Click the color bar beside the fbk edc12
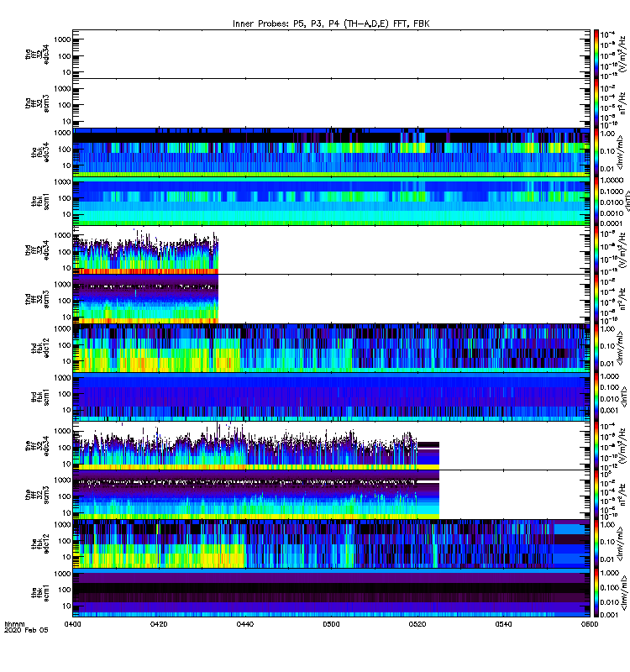Viewport: 630px width, 672px height. 596,543
